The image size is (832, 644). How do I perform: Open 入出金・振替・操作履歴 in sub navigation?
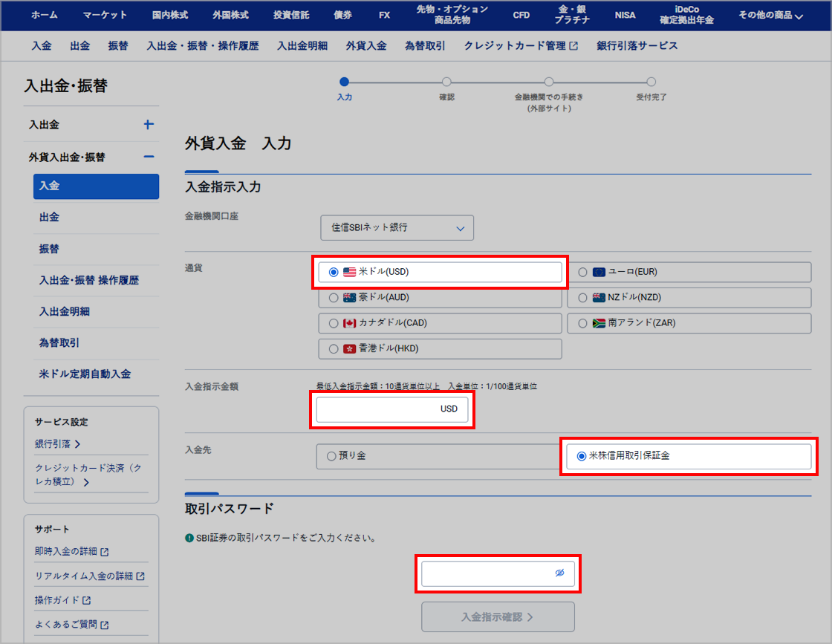[203, 45]
